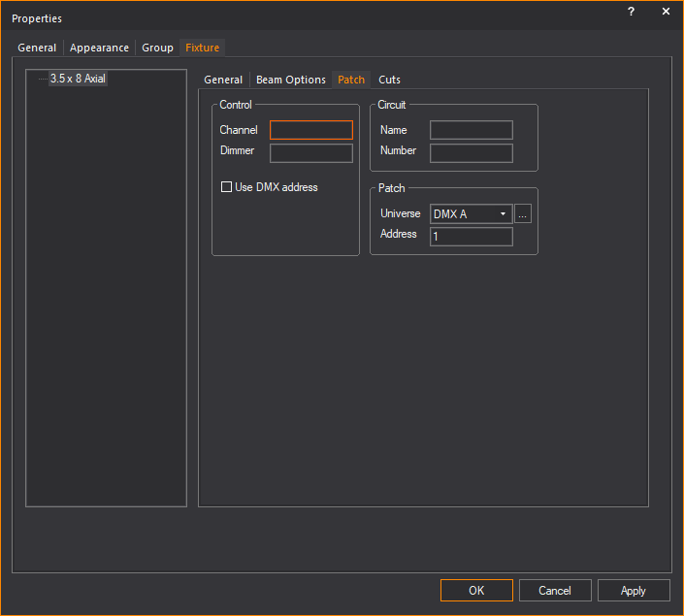
Task: Switch to the Beam Options tab
Action: pos(290,80)
